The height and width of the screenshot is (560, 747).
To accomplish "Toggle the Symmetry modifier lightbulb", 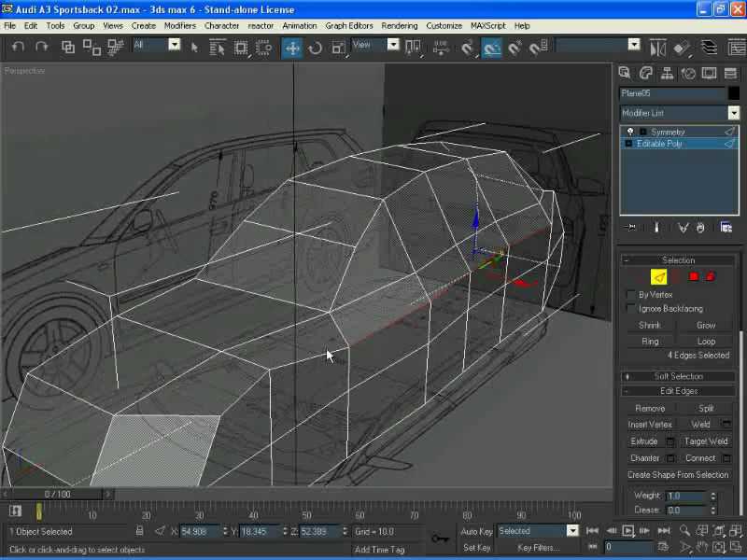I will pyautogui.click(x=630, y=132).
